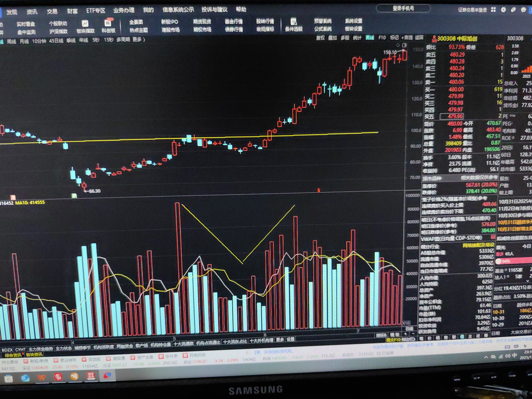Open the 银证转账 shortcut icon

[56, 360]
